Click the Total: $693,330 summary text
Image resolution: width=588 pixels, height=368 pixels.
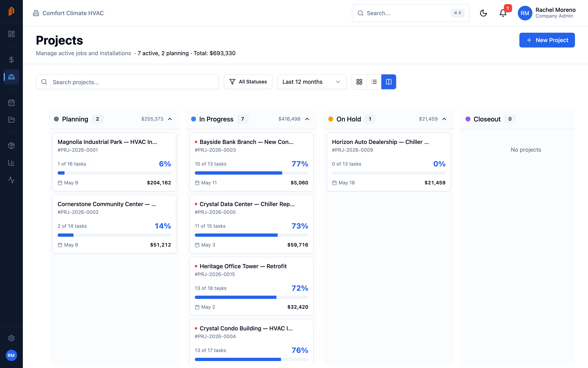pos(214,53)
